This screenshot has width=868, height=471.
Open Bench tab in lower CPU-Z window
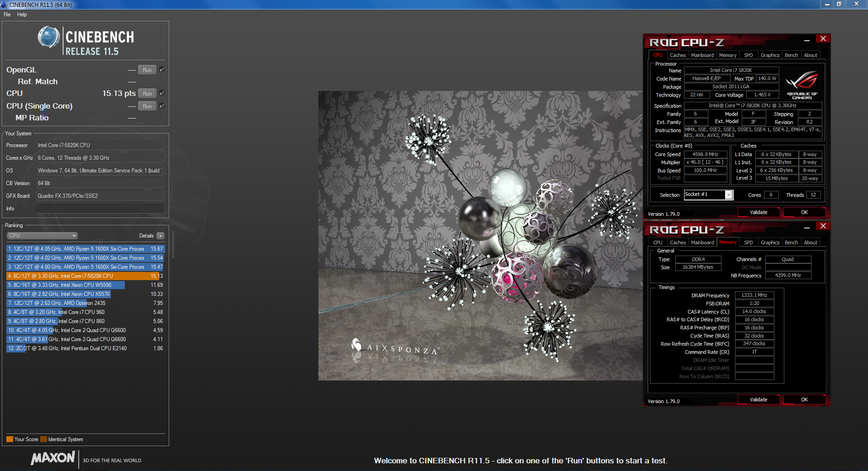click(x=791, y=243)
